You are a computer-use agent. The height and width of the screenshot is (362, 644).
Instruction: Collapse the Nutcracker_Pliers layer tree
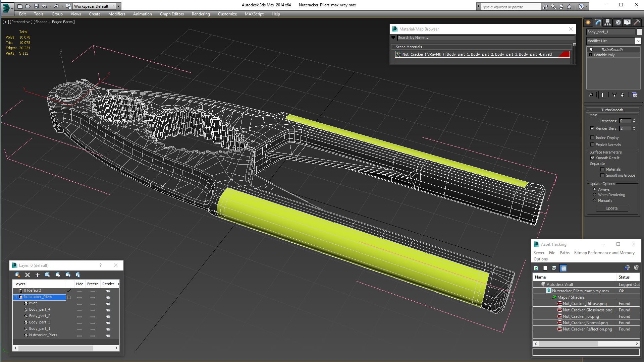coord(15,297)
